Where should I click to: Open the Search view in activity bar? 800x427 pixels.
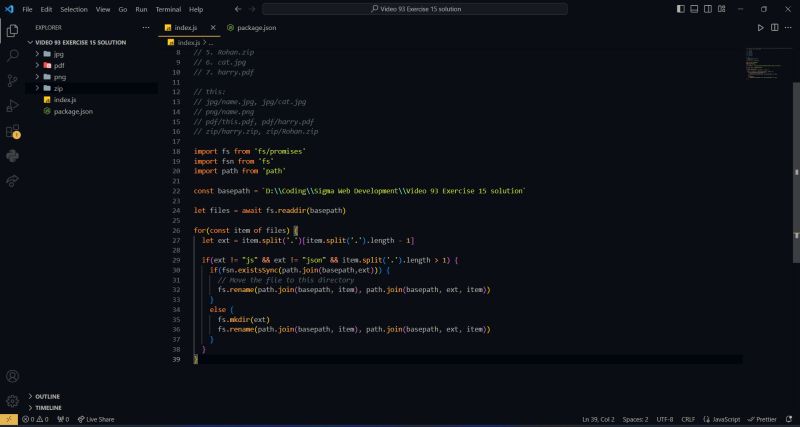pyautogui.click(x=12, y=55)
